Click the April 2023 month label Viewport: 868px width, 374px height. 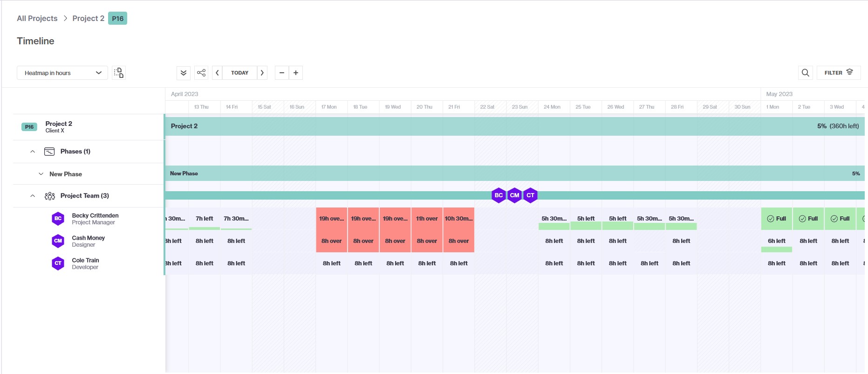[x=185, y=94]
